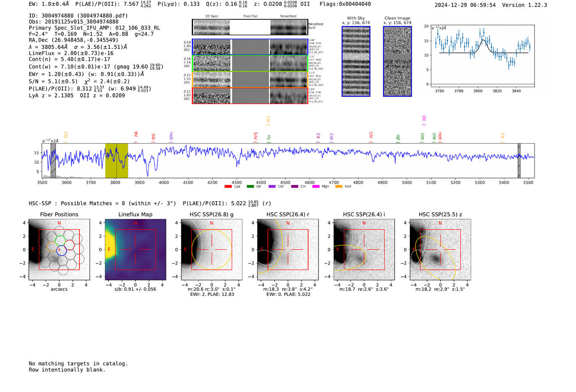Click the s/b: 0.91 +/- 0.056 caption
Screen dimensions: 576x392
135,289
